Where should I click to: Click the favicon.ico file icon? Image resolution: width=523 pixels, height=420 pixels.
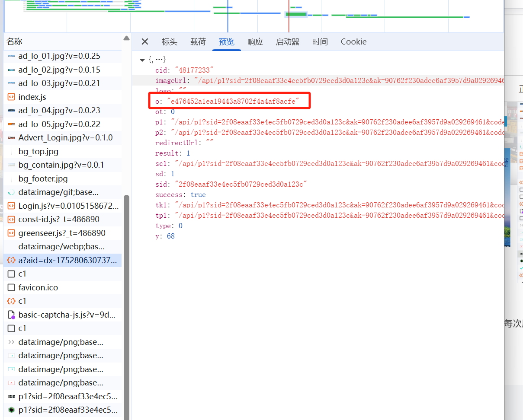tap(11, 287)
